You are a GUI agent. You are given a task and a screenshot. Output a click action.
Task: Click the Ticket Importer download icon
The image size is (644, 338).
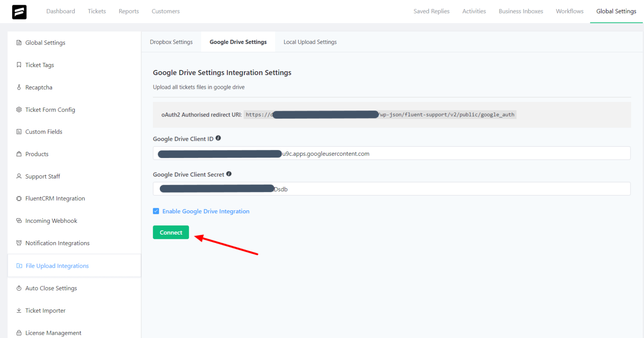pyautogui.click(x=18, y=310)
